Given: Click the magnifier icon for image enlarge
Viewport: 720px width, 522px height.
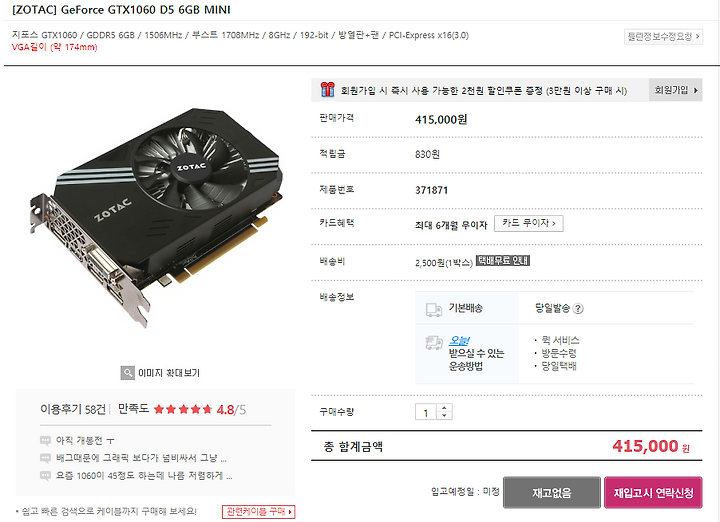Looking at the screenshot, I should (127, 373).
